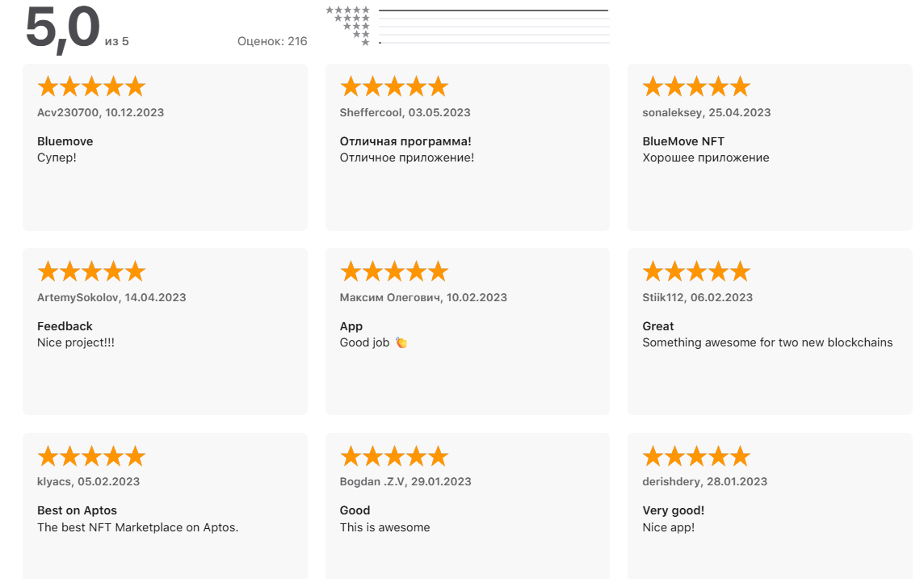Click the Оценок: 216 ratings count
The height and width of the screenshot is (579, 924).
272,41
